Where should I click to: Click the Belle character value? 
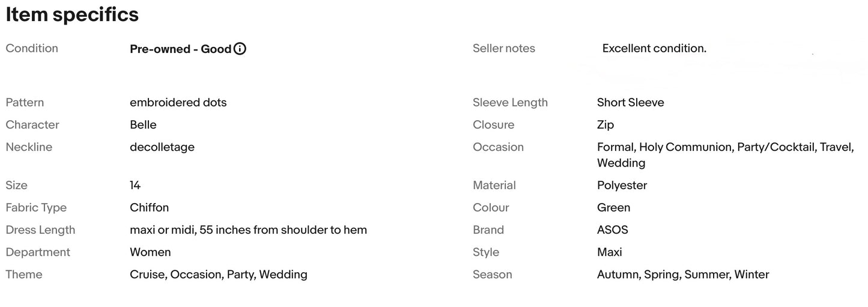click(x=143, y=124)
